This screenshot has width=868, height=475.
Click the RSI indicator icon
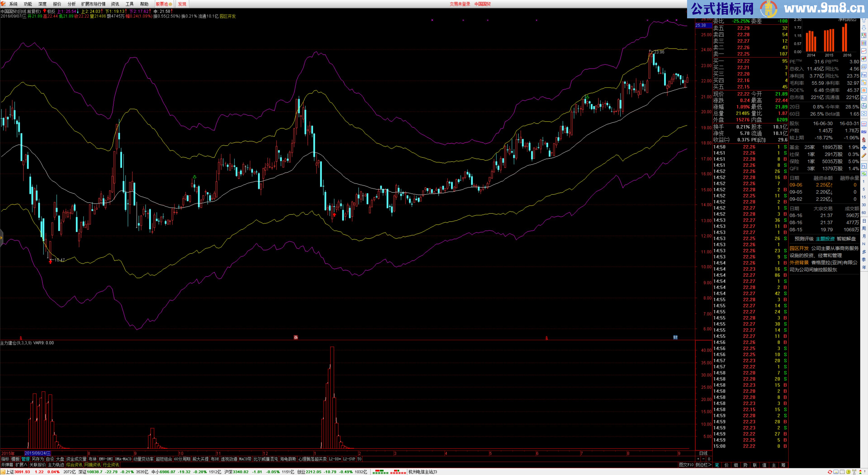click(864, 132)
